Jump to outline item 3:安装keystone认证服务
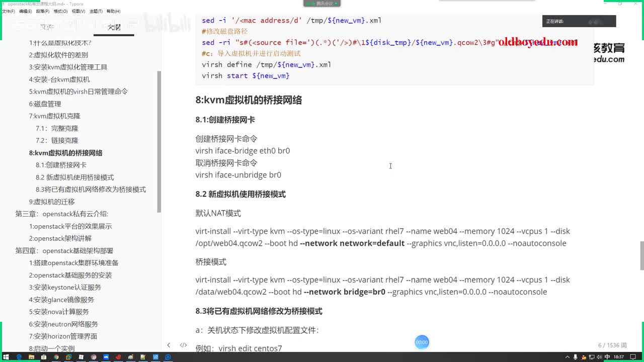Screen dimensions: 644x362 [65, 287]
